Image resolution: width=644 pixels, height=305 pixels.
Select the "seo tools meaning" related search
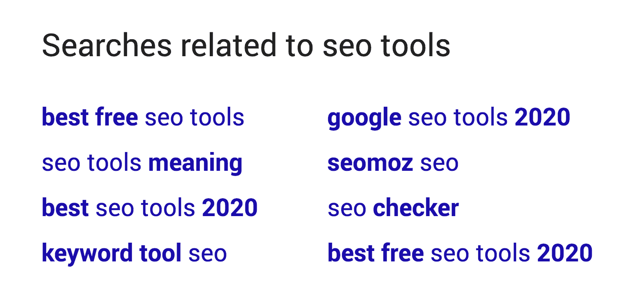coord(142,163)
